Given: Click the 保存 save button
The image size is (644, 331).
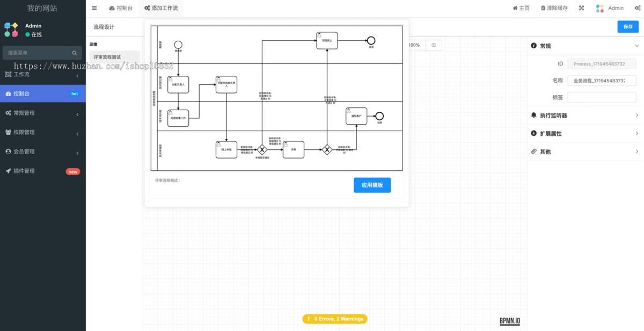Looking at the screenshot, I should pos(627,27).
